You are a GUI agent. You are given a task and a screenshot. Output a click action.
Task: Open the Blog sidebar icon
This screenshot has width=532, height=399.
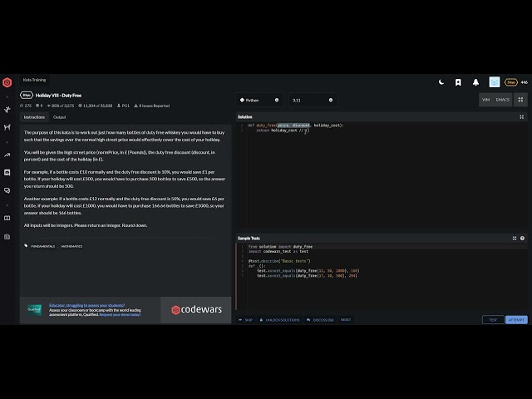[7, 236]
